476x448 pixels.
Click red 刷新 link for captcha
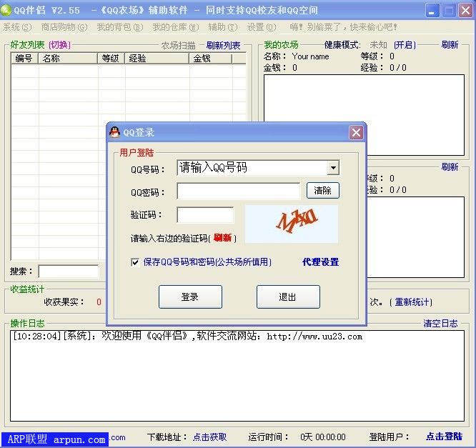tap(222, 238)
